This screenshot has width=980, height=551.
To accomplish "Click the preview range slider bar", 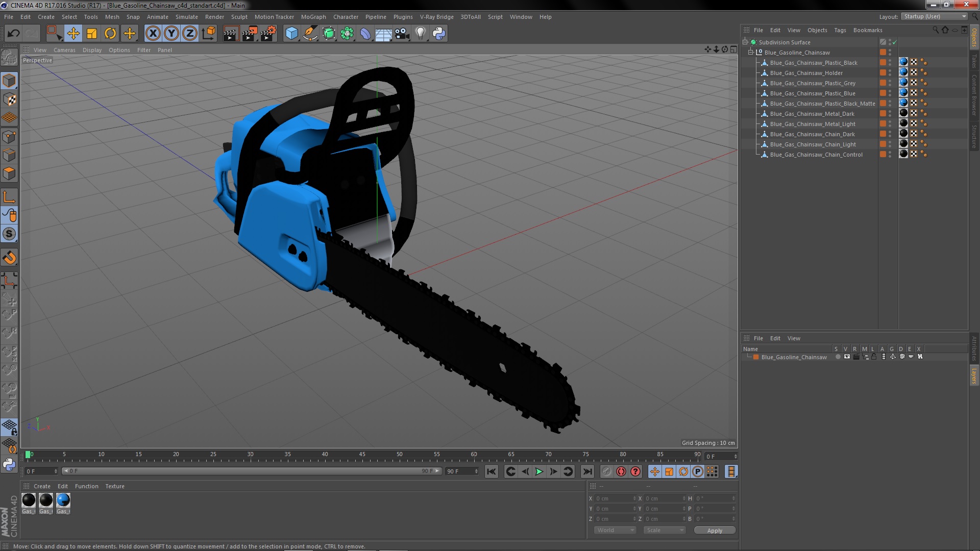I will click(x=252, y=471).
